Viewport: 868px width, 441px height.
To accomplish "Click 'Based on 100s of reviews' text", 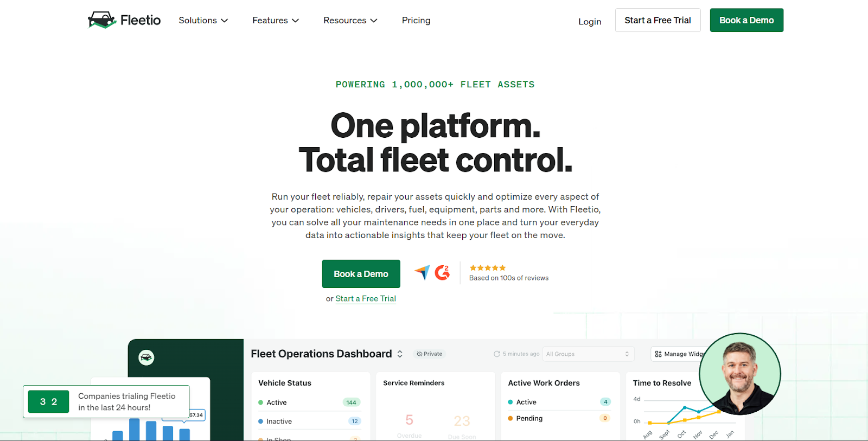I will tap(509, 278).
